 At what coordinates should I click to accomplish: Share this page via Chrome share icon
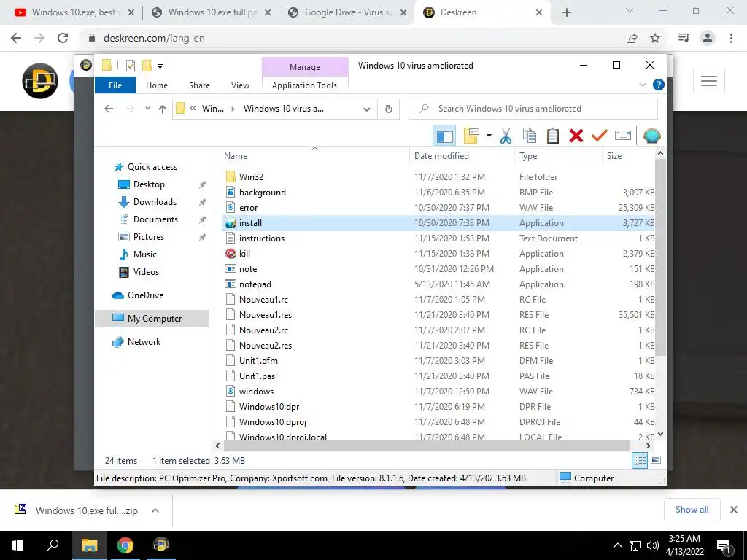coord(632,38)
